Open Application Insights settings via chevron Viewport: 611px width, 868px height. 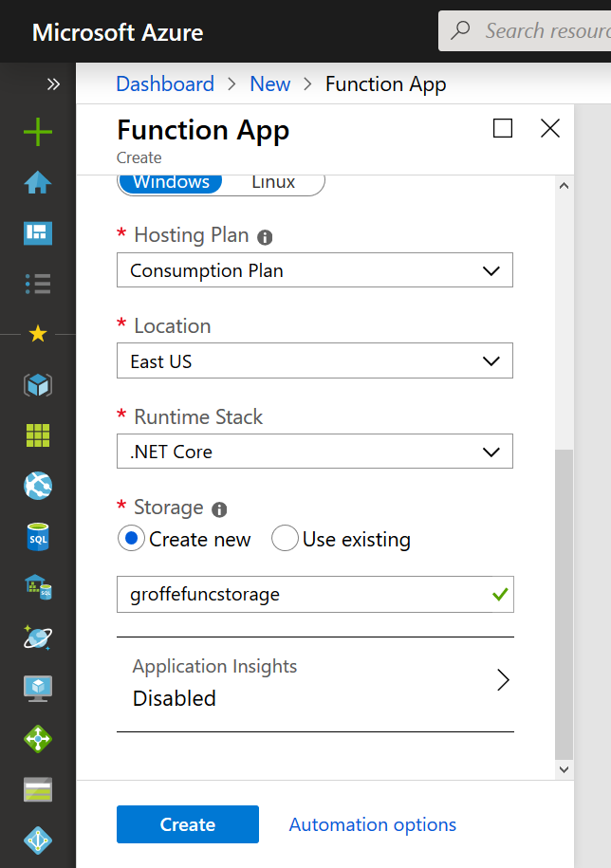(504, 680)
